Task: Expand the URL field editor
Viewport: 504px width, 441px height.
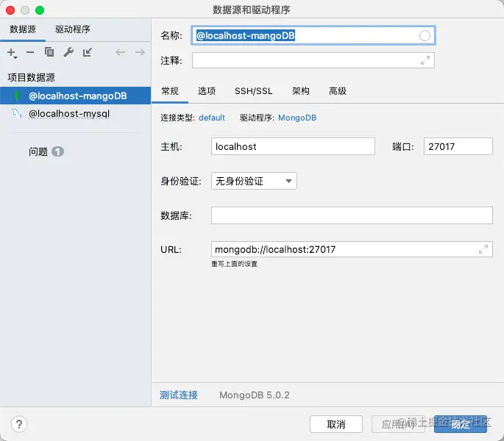Action: [483, 249]
